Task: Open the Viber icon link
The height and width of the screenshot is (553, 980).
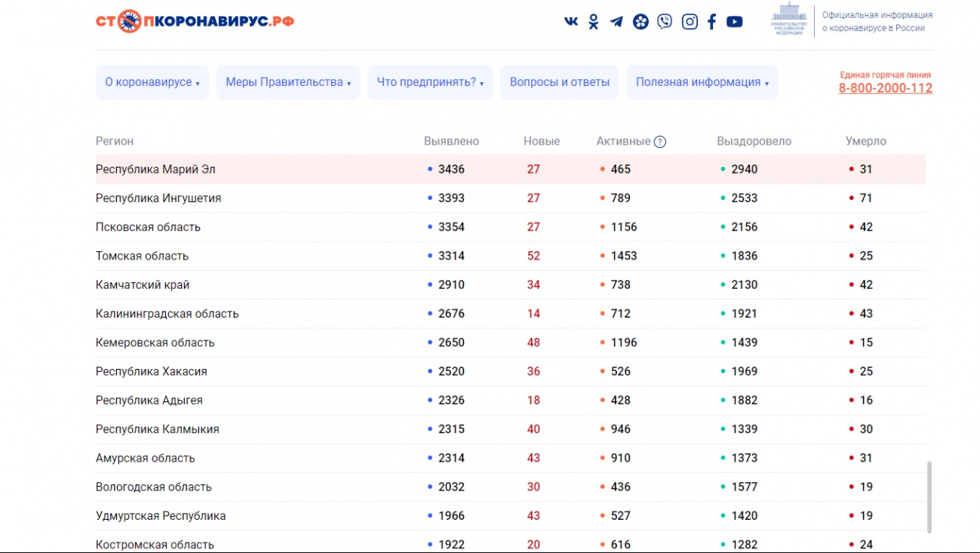Action: pyautogui.click(x=665, y=22)
